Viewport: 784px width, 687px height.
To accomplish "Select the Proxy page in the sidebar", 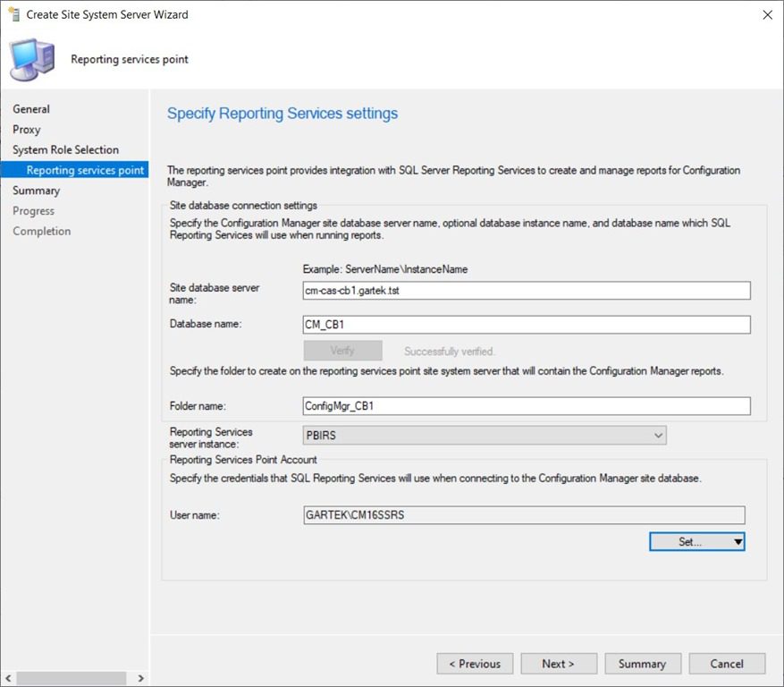I will pyautogui.click(x=26, y=129).
